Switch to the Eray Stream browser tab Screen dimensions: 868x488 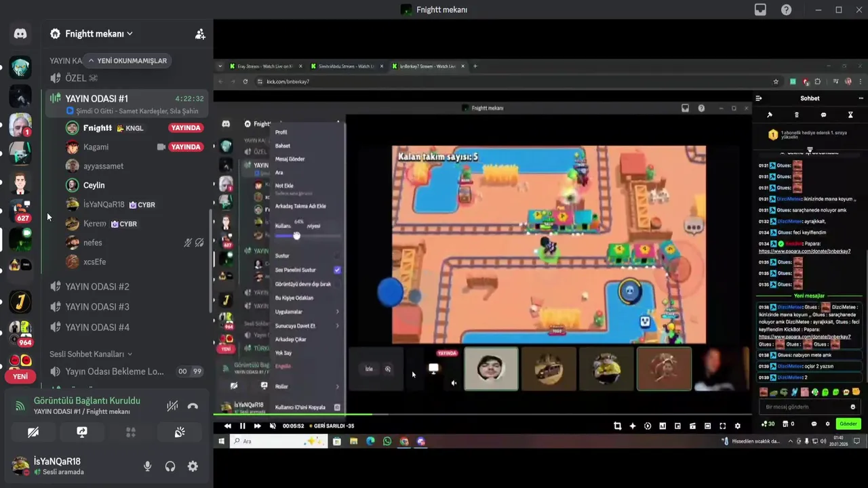266,66
